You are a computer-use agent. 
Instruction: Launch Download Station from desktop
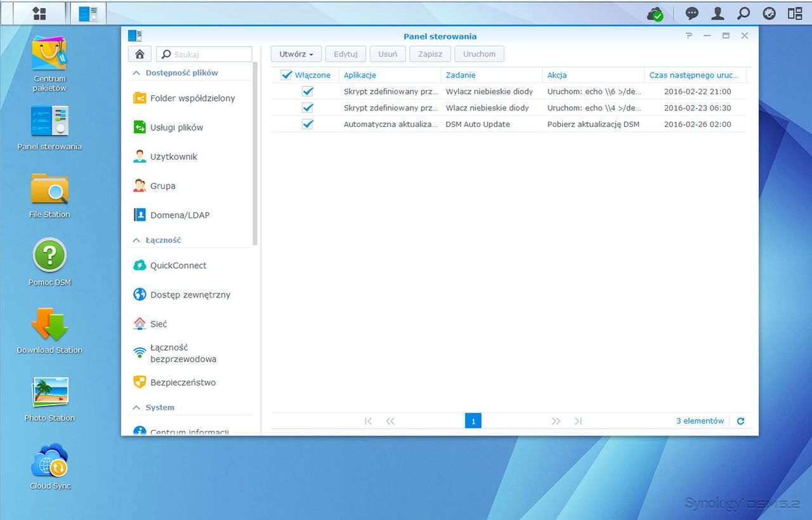point(49,330)
